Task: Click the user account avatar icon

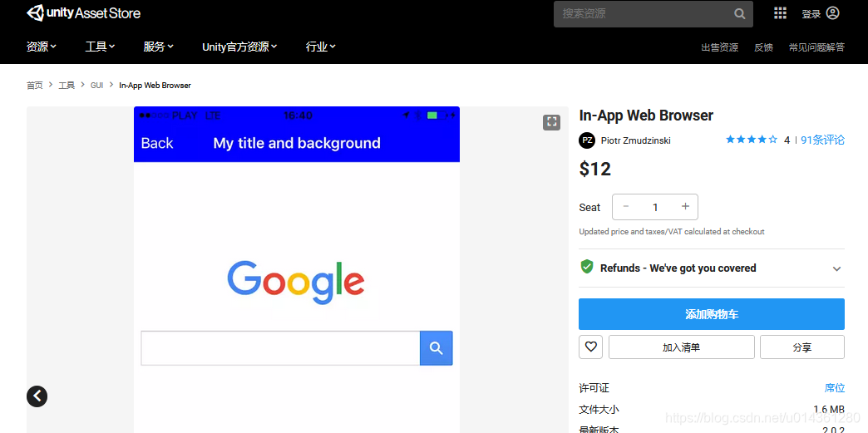Action: [x=832, y=13]
